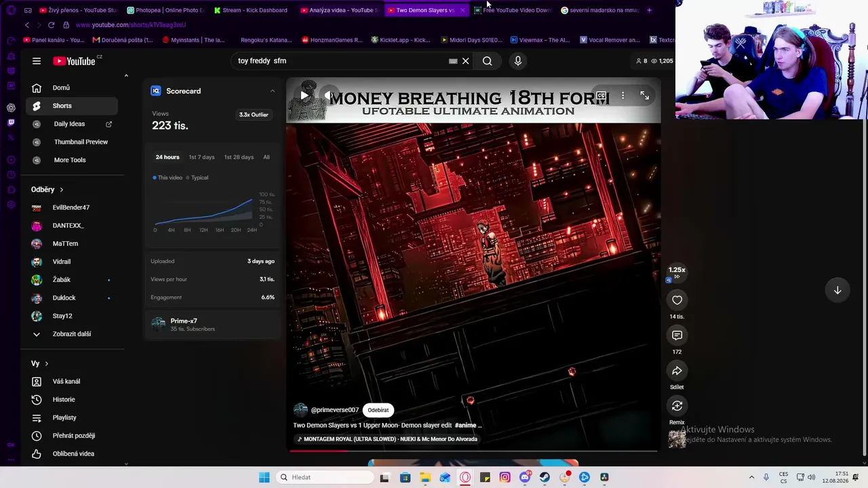Image resolution: width=868 pixels, height=488 pixels.
Task: Remix this Short
Action: click(677, 406)
